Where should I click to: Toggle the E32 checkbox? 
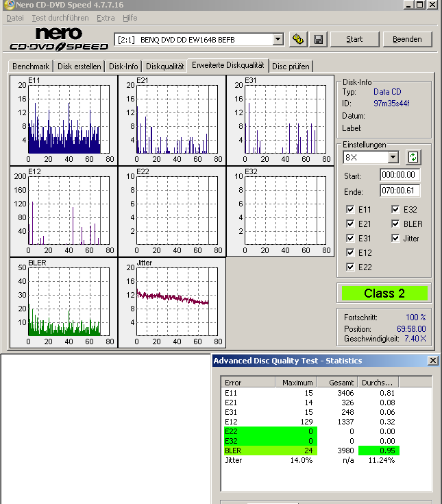pyautogui.click(x=396, y=210)
